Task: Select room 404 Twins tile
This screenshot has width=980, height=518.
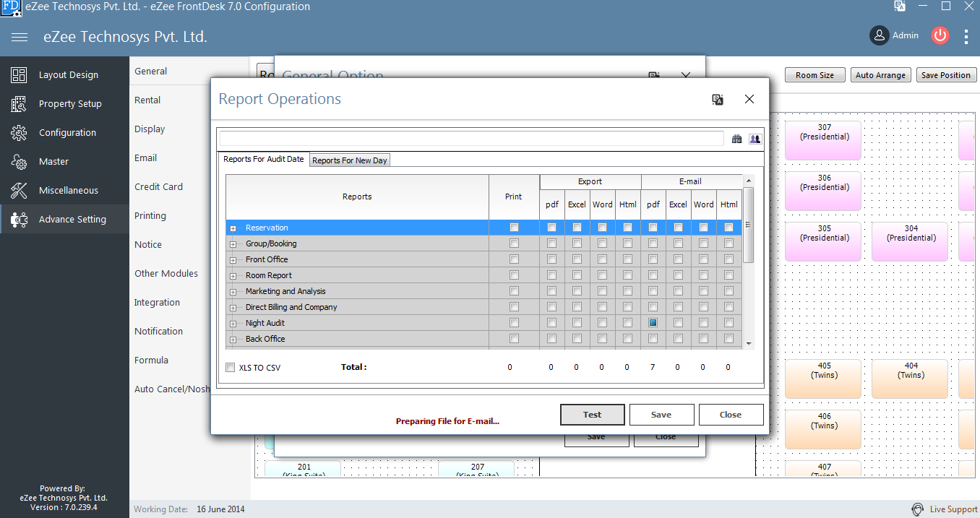Action: tap(911, 379)
